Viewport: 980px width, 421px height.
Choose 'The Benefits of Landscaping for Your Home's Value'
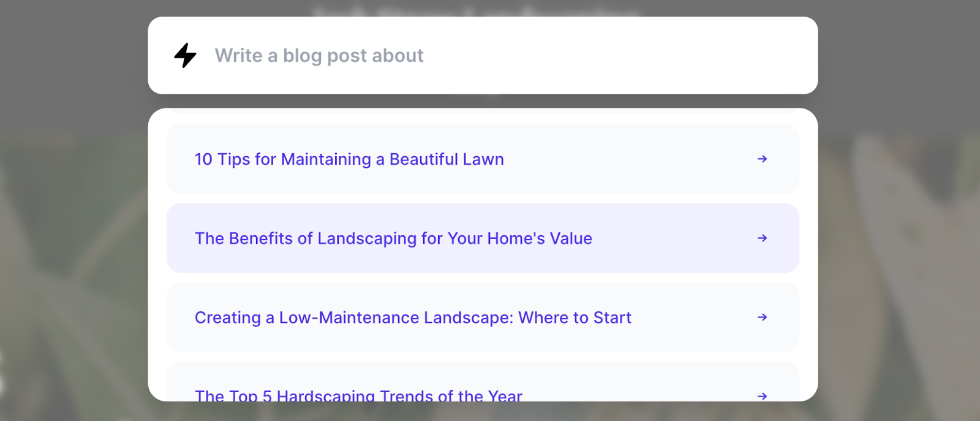[x=393, y=238]
